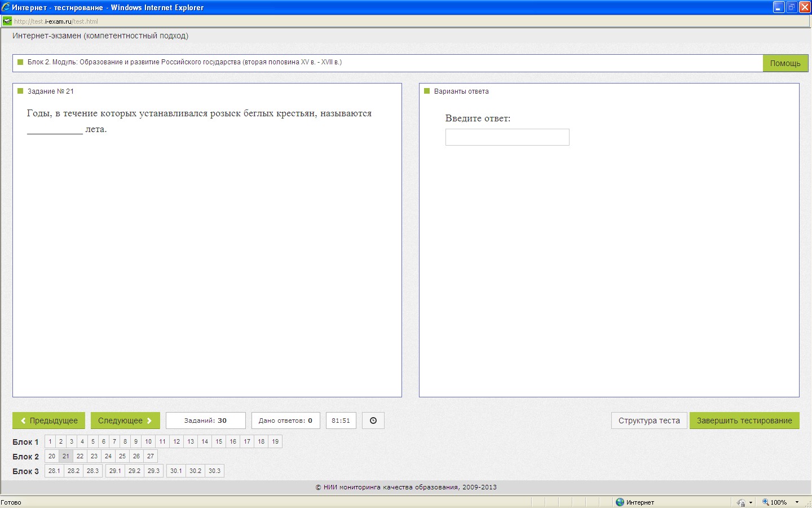Click the answer input field
The height and width of the screenshot is (508, 812).
pos(507,137)
